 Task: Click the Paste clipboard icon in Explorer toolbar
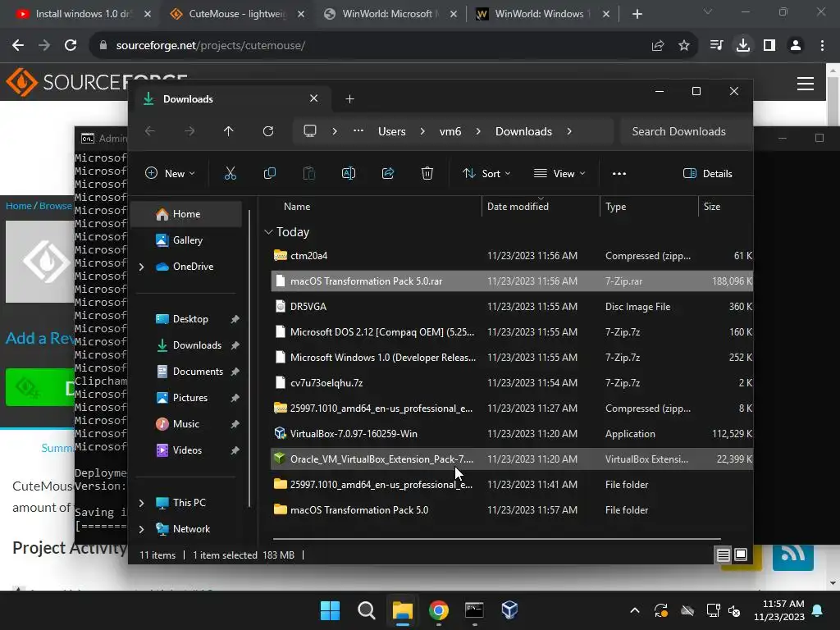(309, 173)
